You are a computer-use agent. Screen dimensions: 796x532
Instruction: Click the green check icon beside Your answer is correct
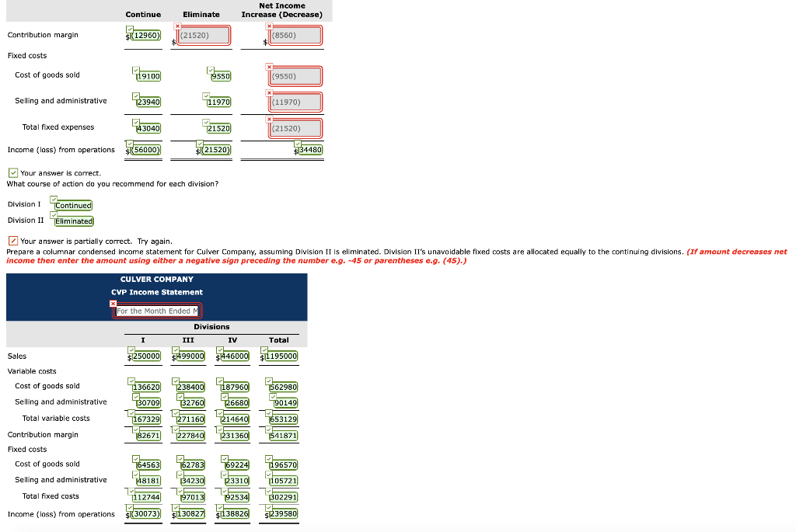click(13, 173)
